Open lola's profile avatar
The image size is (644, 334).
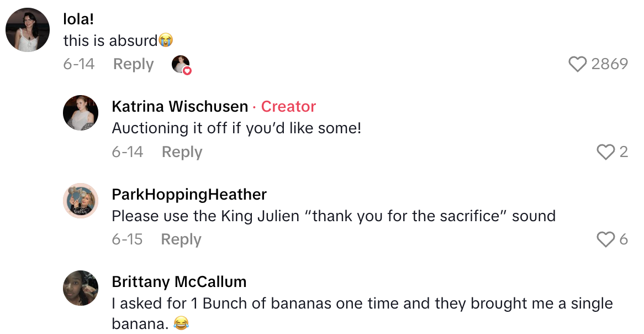(x=27, y=29)
